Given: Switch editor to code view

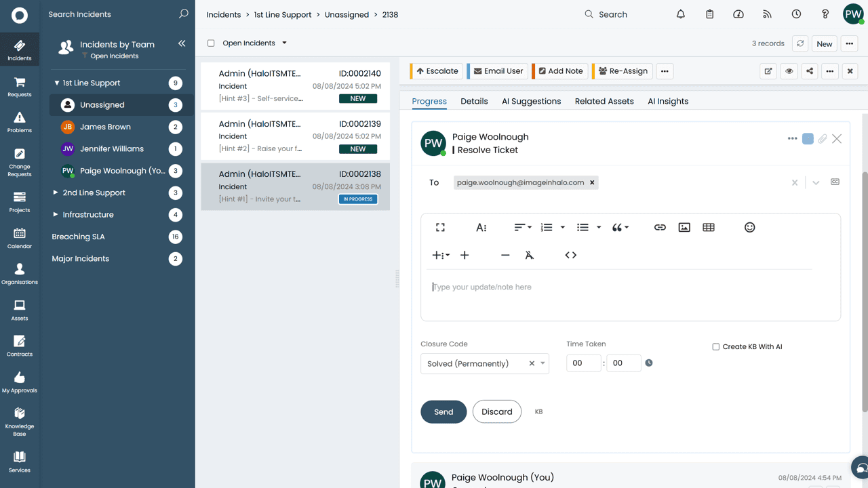Looking at the screenshot, I should tap(571, 256).
